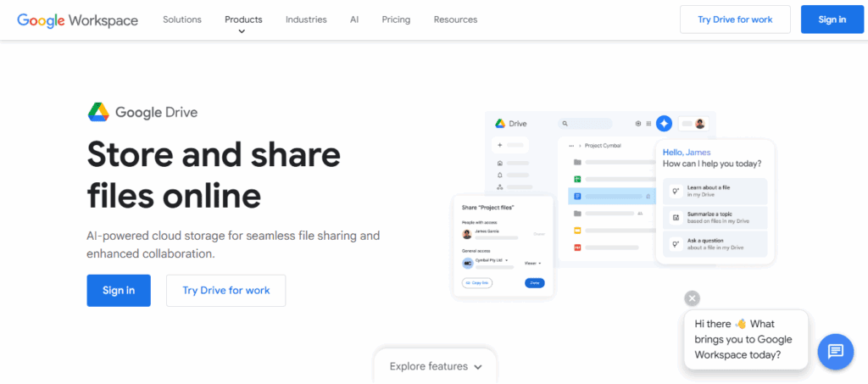Choose Learn about a file suggestion
The height and width of the screenshot is (384, 868).
[x=715, y=191]
